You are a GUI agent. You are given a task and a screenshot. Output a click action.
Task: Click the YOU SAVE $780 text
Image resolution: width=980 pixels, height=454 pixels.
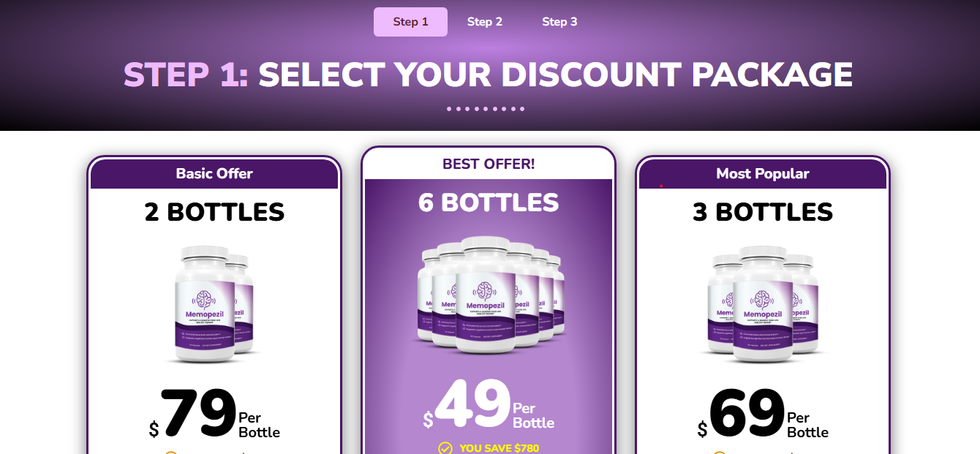coord(500,448)
